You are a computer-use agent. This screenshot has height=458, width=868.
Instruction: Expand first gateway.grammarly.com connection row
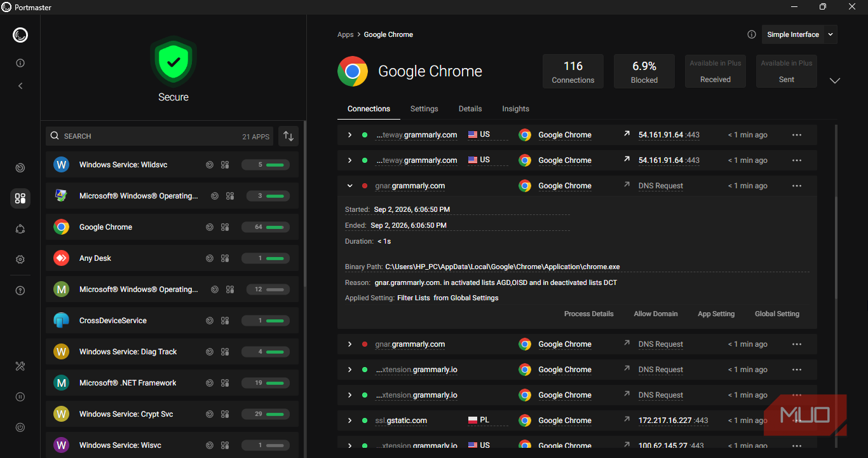coord(349,135)
